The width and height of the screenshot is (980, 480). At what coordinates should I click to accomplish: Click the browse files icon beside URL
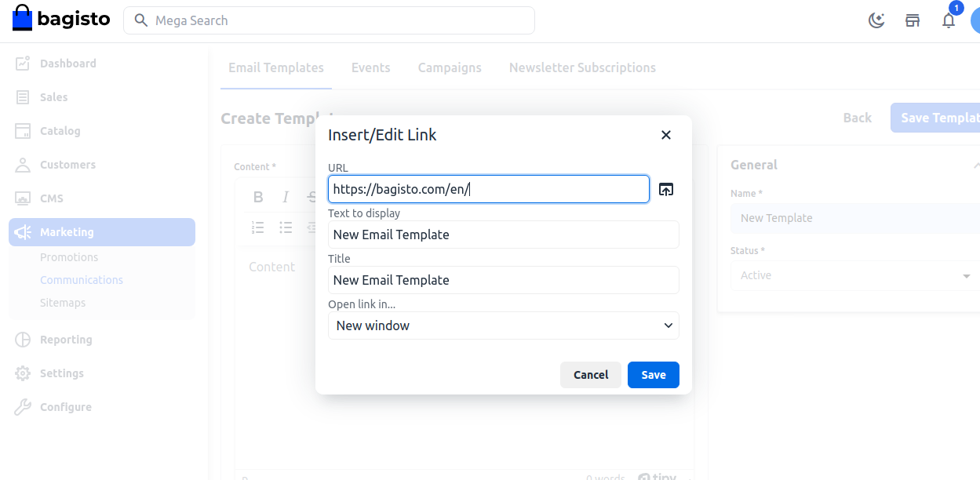[x=666, y=189]
